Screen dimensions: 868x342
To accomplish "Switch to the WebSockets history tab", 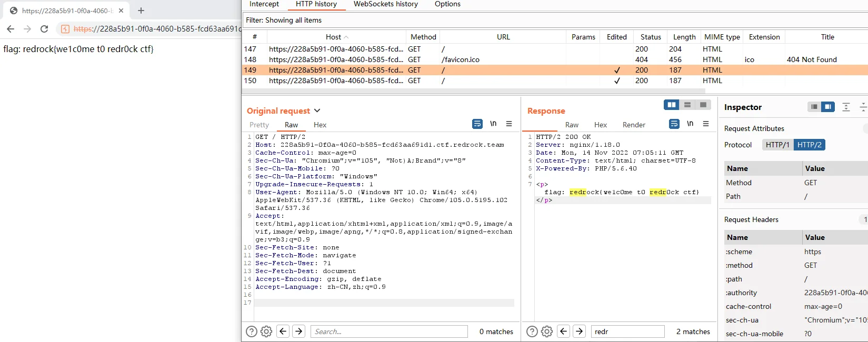I will click(385, 4).
